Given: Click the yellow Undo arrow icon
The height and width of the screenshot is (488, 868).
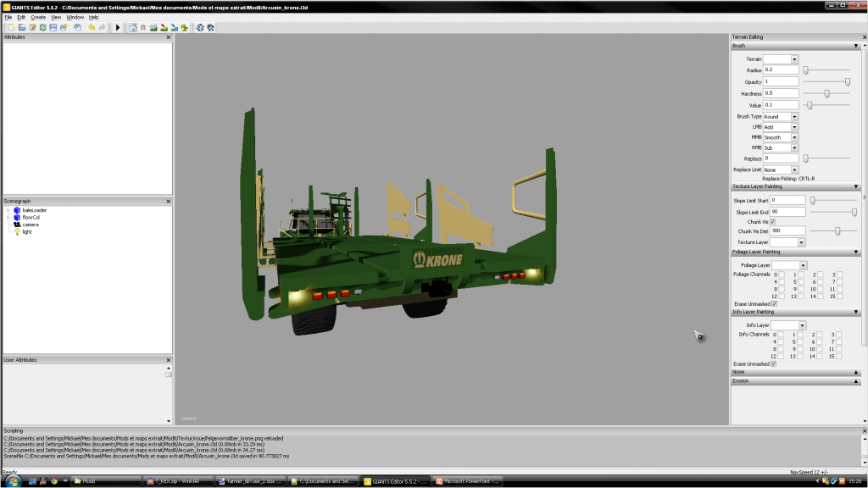Looking at the screenshot, I should [x=92, y=28].
